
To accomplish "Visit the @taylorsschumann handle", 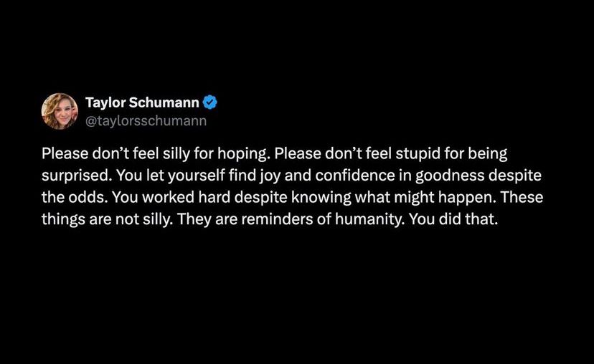I will [146, 120].
